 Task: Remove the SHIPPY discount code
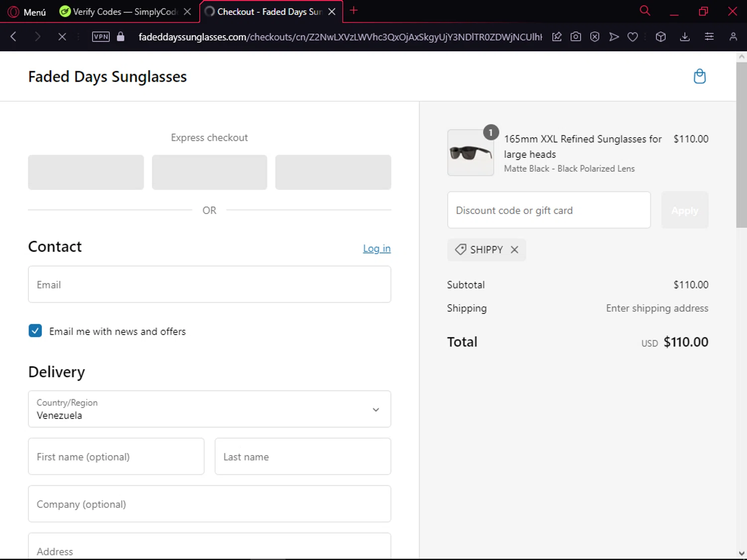tap(514, 249)
